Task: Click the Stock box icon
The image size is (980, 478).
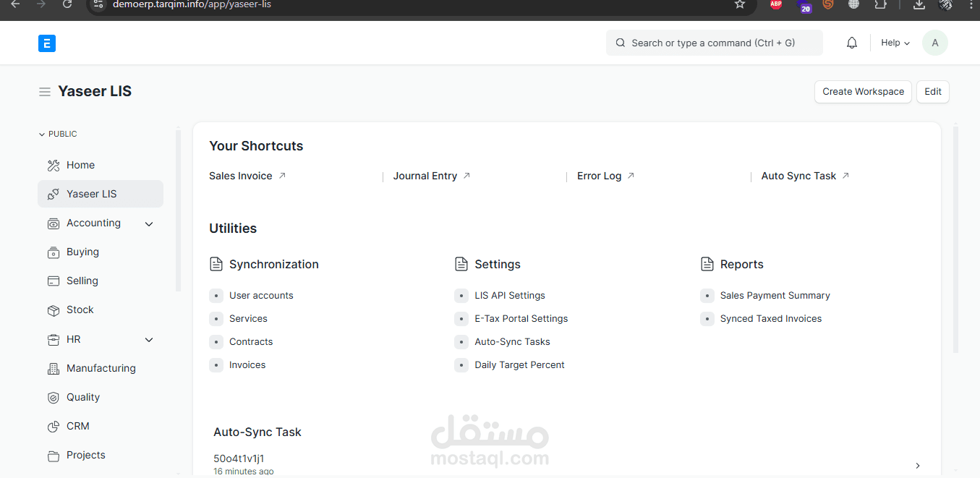Action: tap(54, 310)
